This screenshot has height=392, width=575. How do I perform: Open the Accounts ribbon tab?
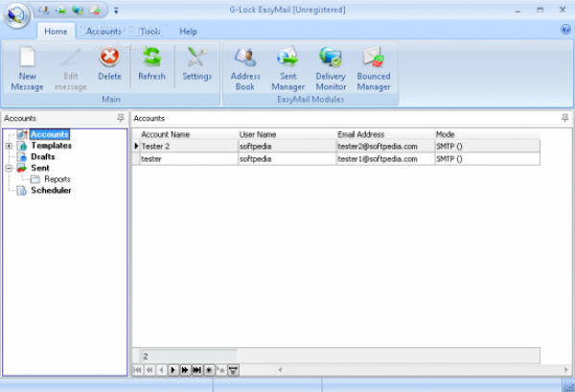pos(103,32)
